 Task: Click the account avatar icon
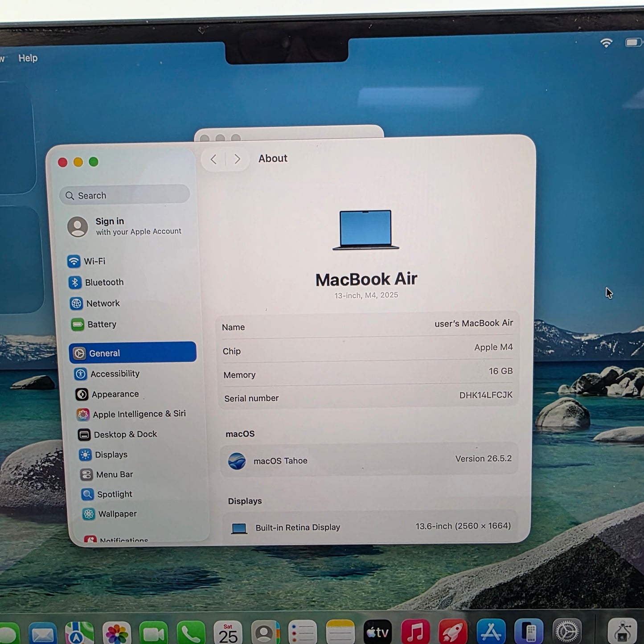pos(78,227)
